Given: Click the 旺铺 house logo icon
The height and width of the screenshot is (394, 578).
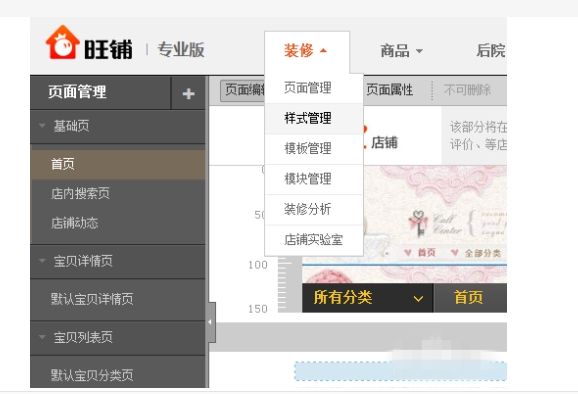Looking at the screenshot, I should [x=63, y=42].
